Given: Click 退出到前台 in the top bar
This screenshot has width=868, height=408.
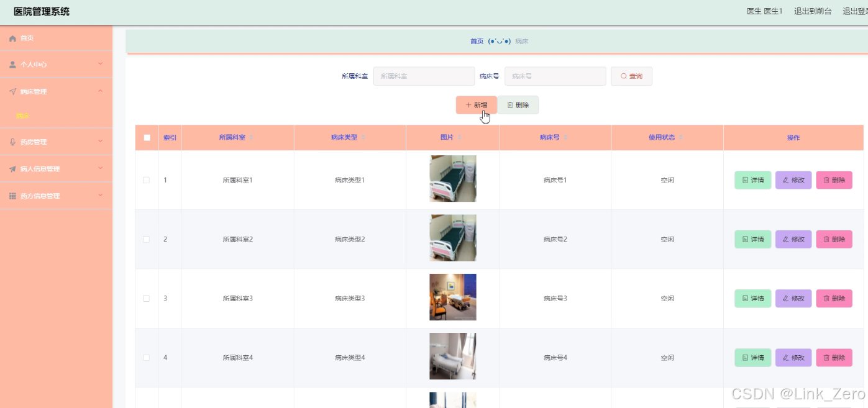Looking at the screenshot, I should pyautogui.click(x=812, y=11).
